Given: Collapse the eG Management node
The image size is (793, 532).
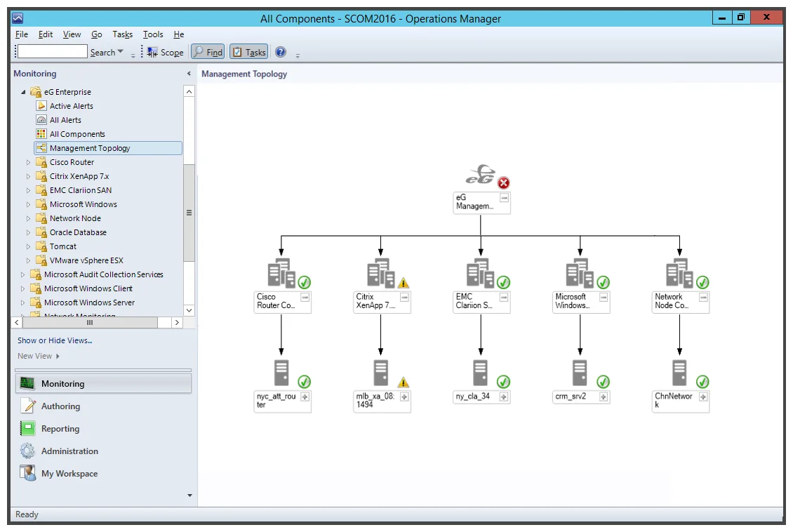Looking at the screenshot, I should 504,198.
